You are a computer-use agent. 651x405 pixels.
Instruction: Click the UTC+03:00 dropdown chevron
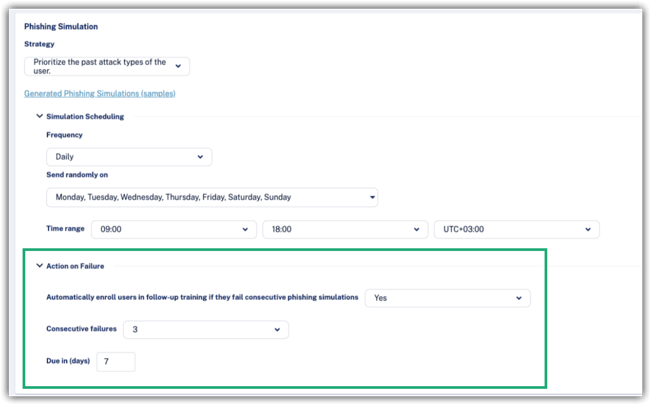coord(588,229)
